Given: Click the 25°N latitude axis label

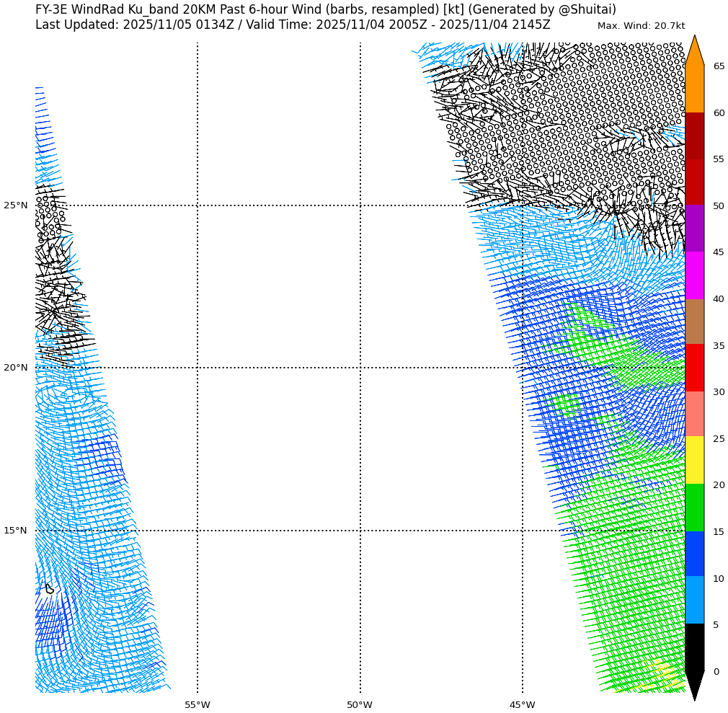Looking at the screenshot, I should pyautogui.click(x=16, y=205).
